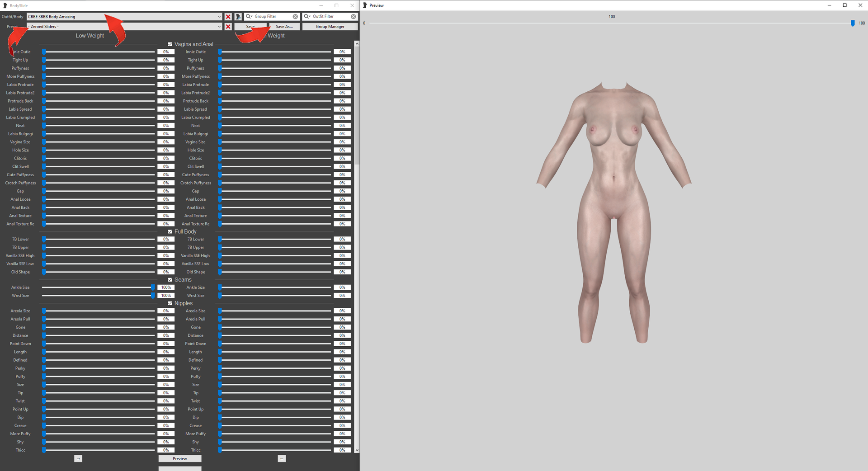The height and width of the screenshot is (471, 868).
Task: Adjust the high weight Puffyness slider
Action: pos(275,68)
